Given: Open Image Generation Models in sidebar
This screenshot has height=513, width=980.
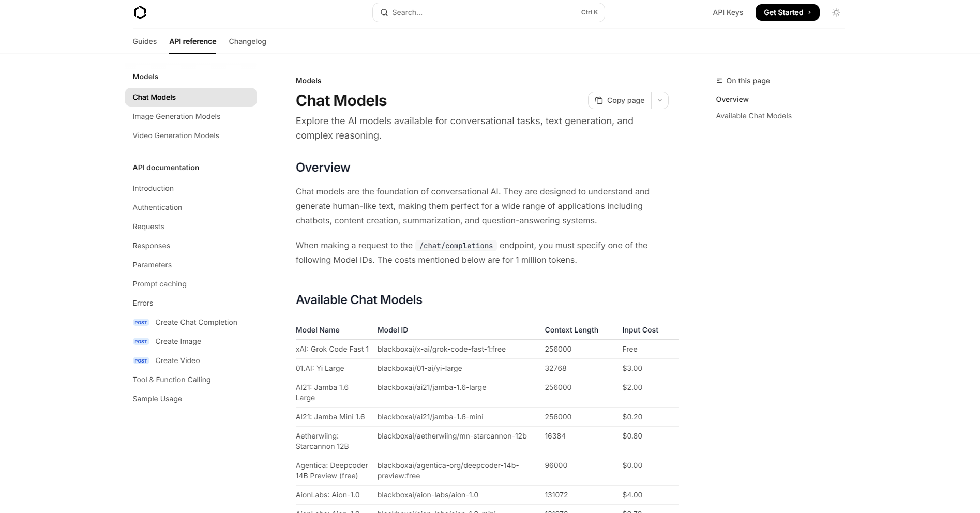Looking at the screenshot, I should 176,116.
